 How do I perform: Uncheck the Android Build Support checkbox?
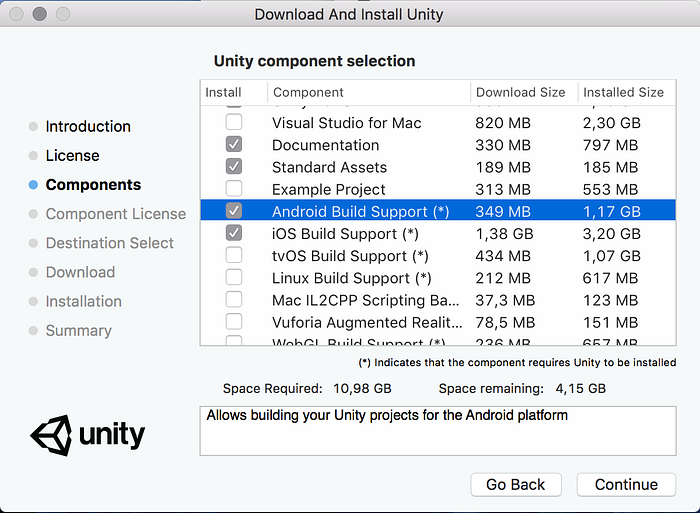click(234, 211)
